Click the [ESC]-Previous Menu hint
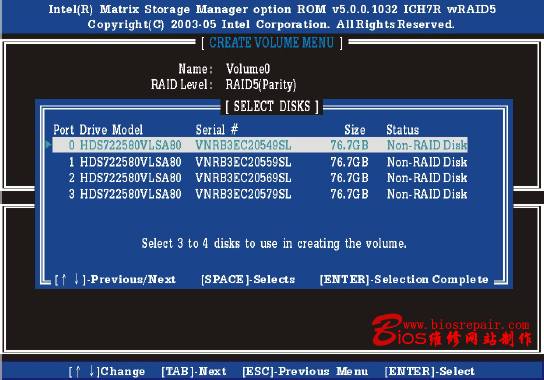 [x=305, y=371]
